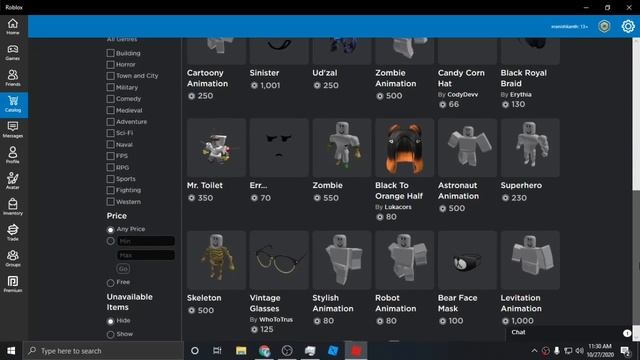
Task: Check the Adventure genre box
Action: [110, 122]
